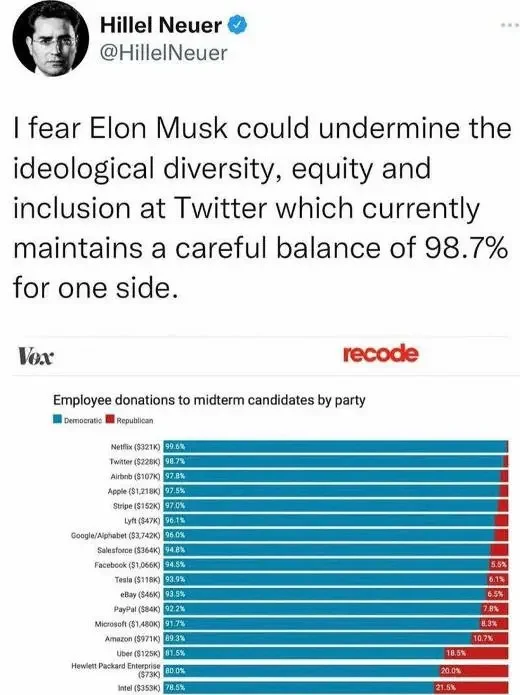Select the Hewlett Packard Enterprise 20.0% segment
This screenshot has width=520, height=695.
pos(473,671)
